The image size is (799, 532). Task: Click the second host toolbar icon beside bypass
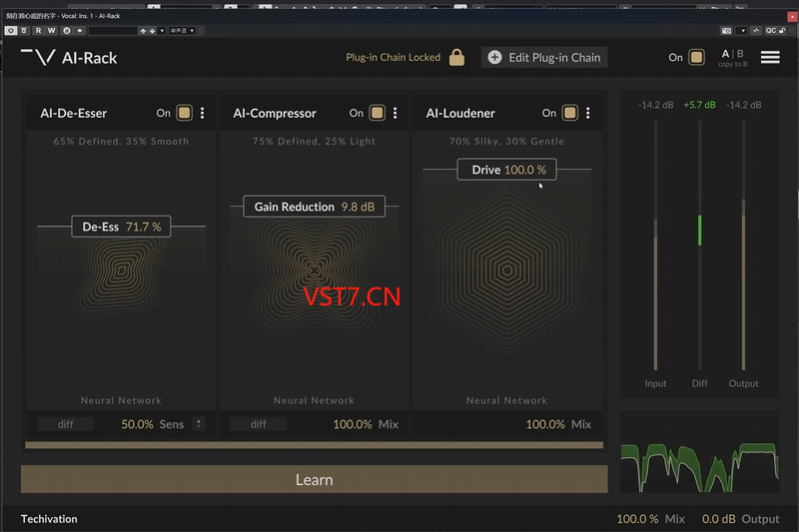[24, 31]
